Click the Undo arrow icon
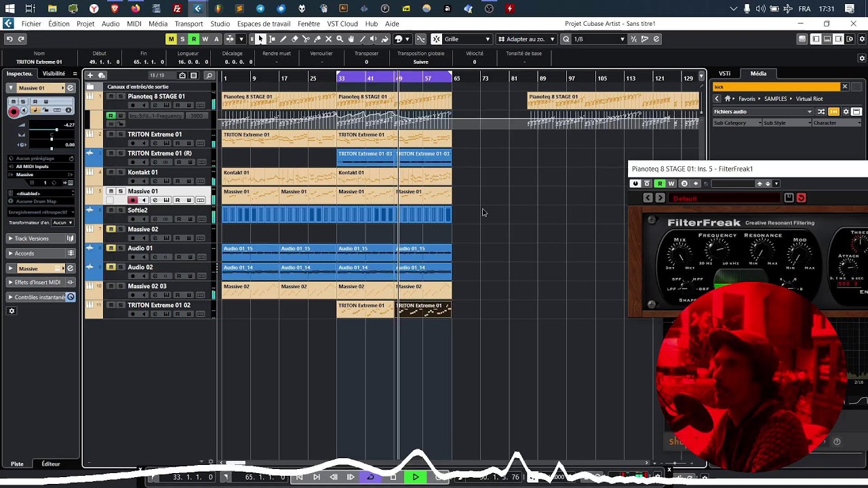Viewport: 868px width, 488px height. 9,39
